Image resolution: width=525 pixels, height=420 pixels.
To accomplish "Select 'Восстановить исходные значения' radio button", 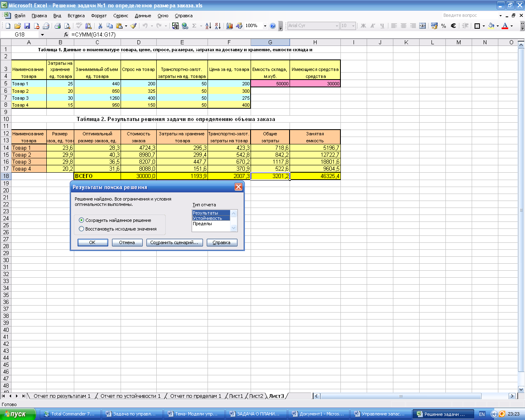I will click(x=81, y=229).
